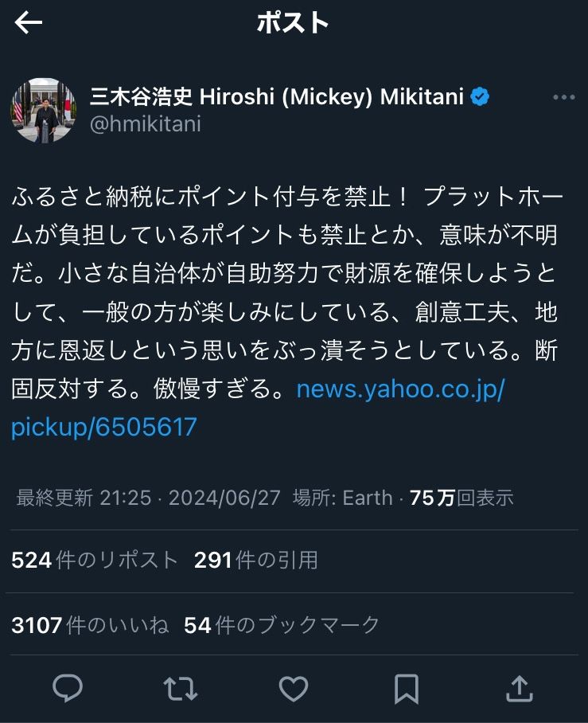
Task: Bookmark this post with bookmark icon
Action: pyautogui.click(x=407, y=688)
